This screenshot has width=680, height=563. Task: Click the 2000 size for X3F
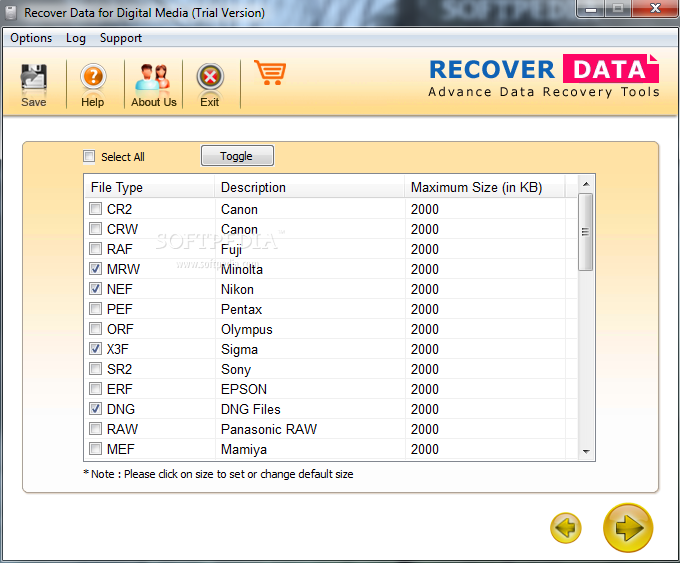425,349
